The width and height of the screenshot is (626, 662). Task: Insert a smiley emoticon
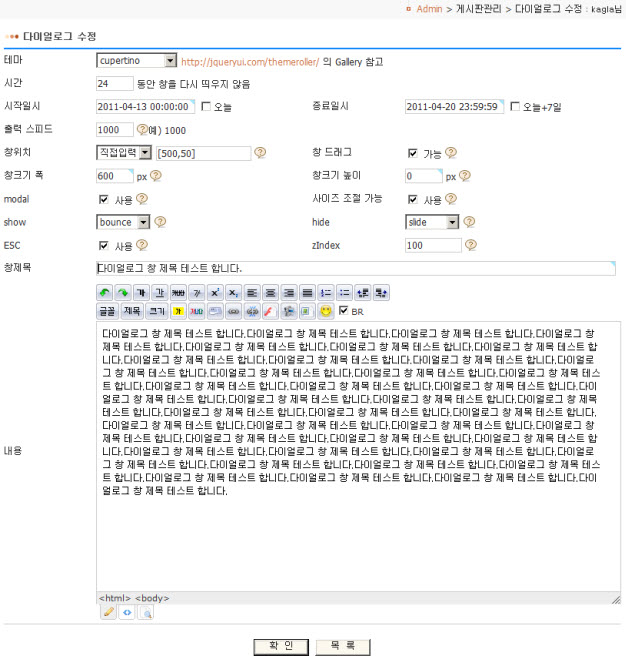point(325,312)
